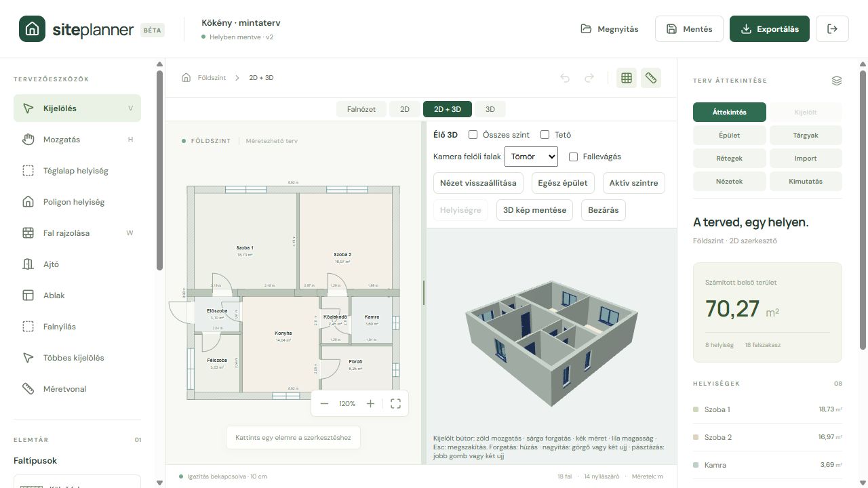Activate the Többes kijelölés tool
The image size is (868, 488).
[x=77, y=358]
